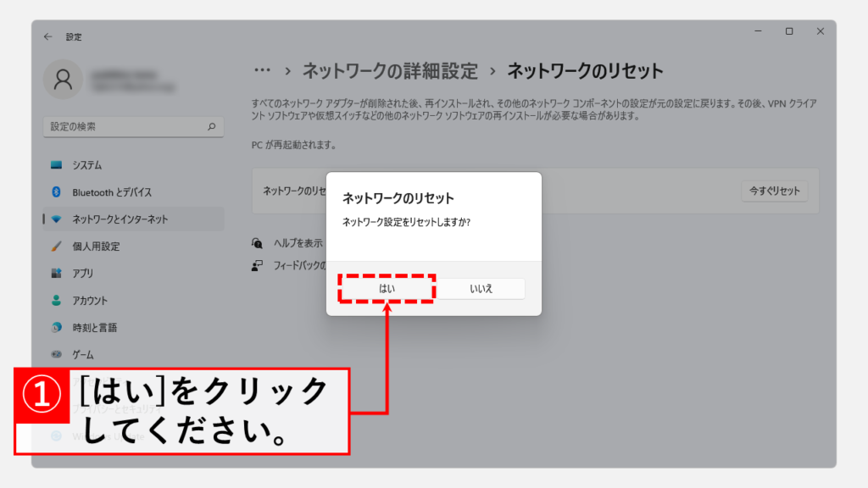Click the back arrow in the title bar
The image size is (868, 488).
click(48, 37)
